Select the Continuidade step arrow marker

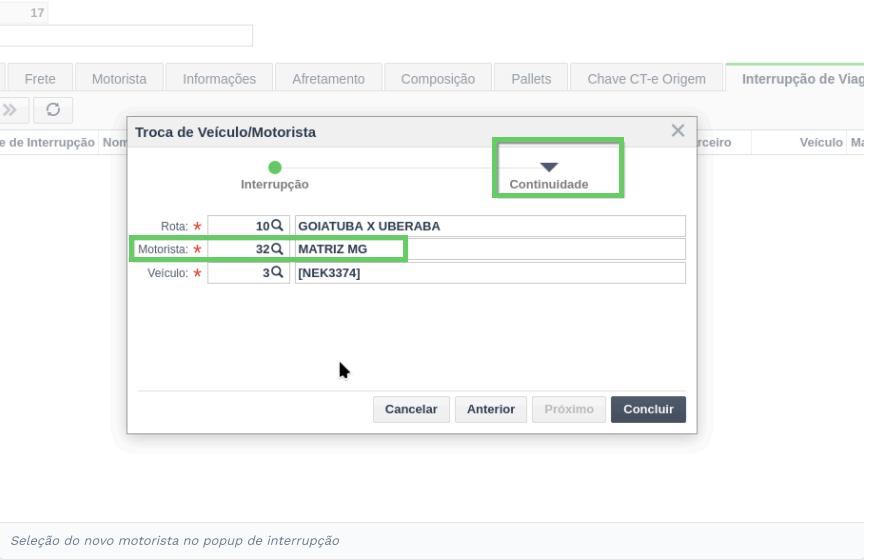tap(549, 167)
